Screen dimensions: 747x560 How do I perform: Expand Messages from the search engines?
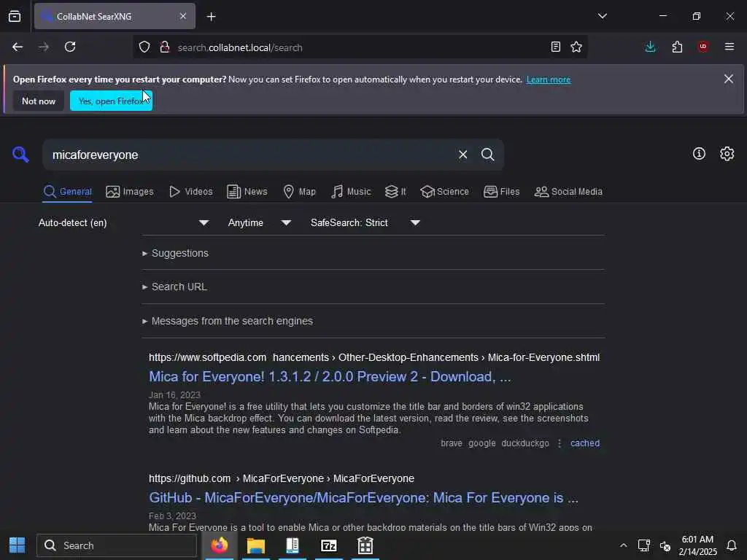tap(228, 321)
